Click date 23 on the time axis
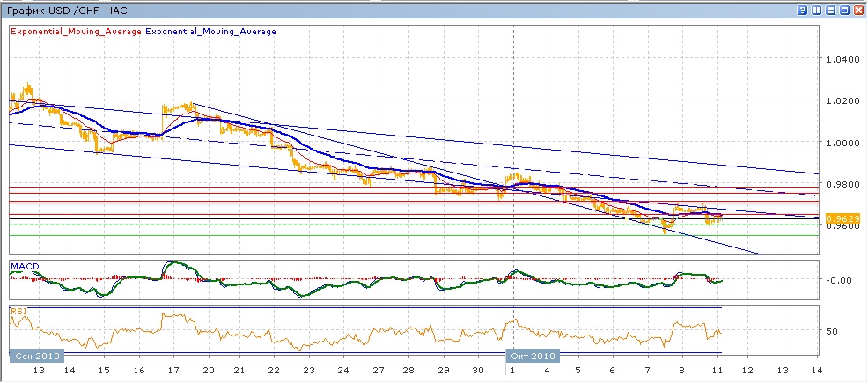 pos(308,372)
